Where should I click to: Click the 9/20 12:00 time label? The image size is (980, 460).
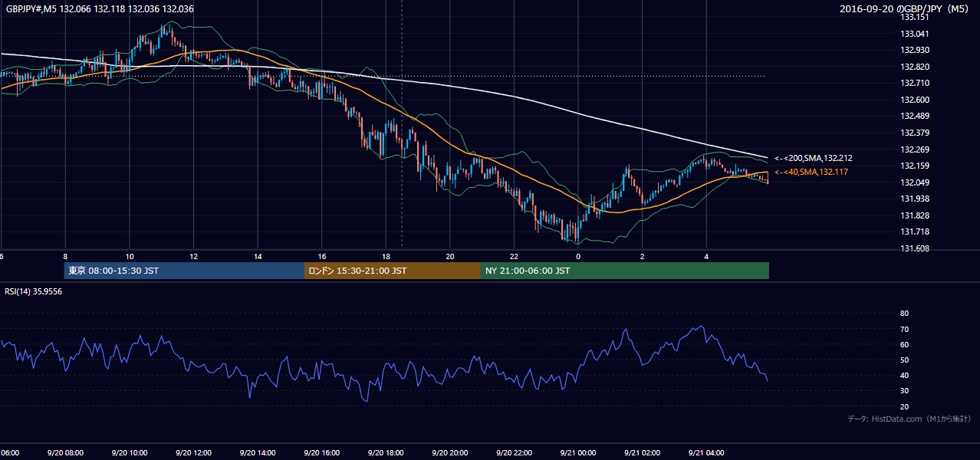tap(193, 453)
